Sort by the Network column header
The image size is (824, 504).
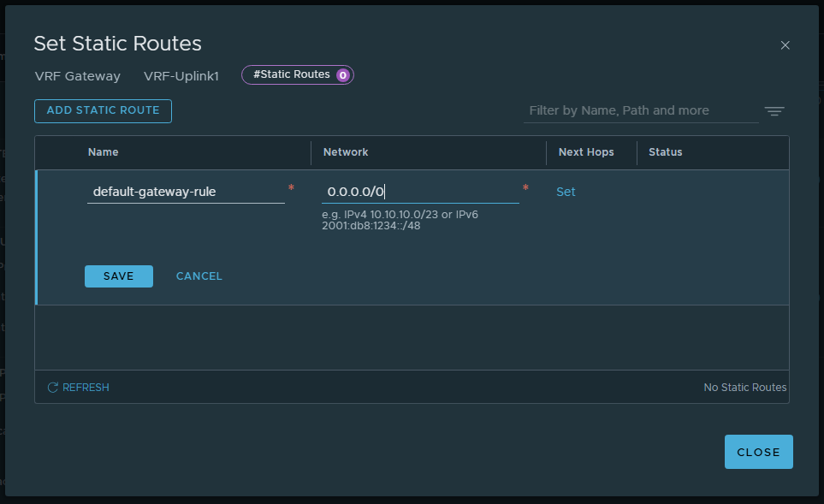click(x=346, y=151)
